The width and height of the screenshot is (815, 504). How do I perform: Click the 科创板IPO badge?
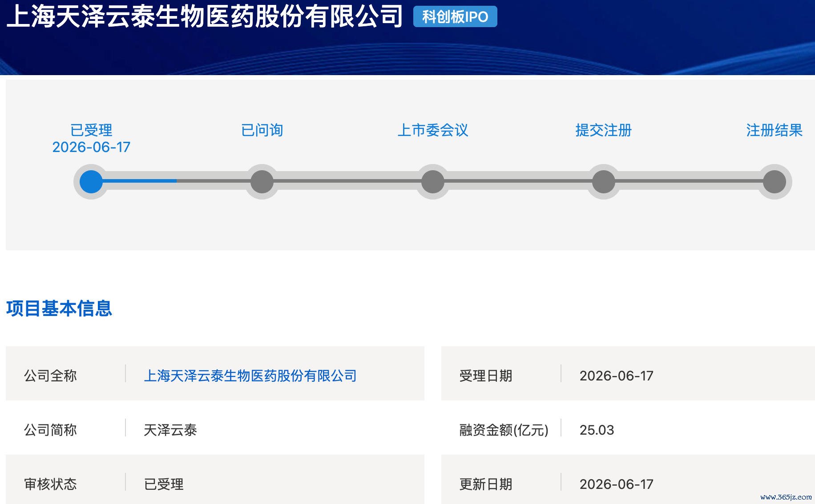pyautogui.click(x=455, y=17)
